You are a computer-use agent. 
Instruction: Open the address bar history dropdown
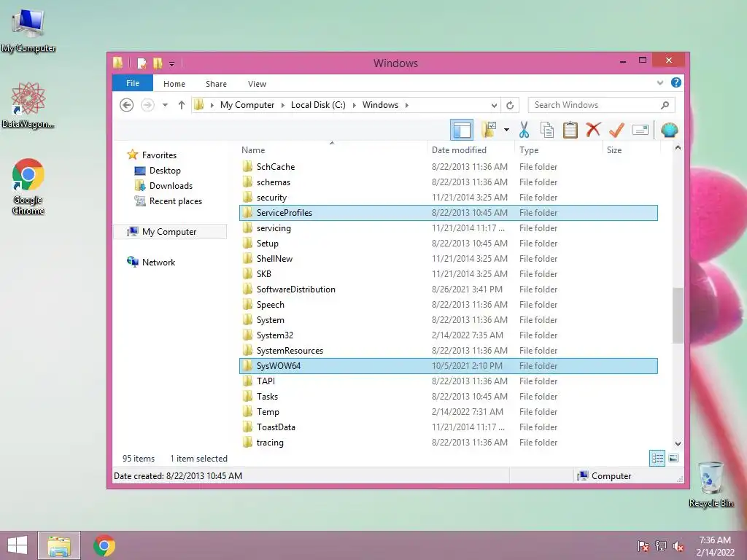coord(494,105)
